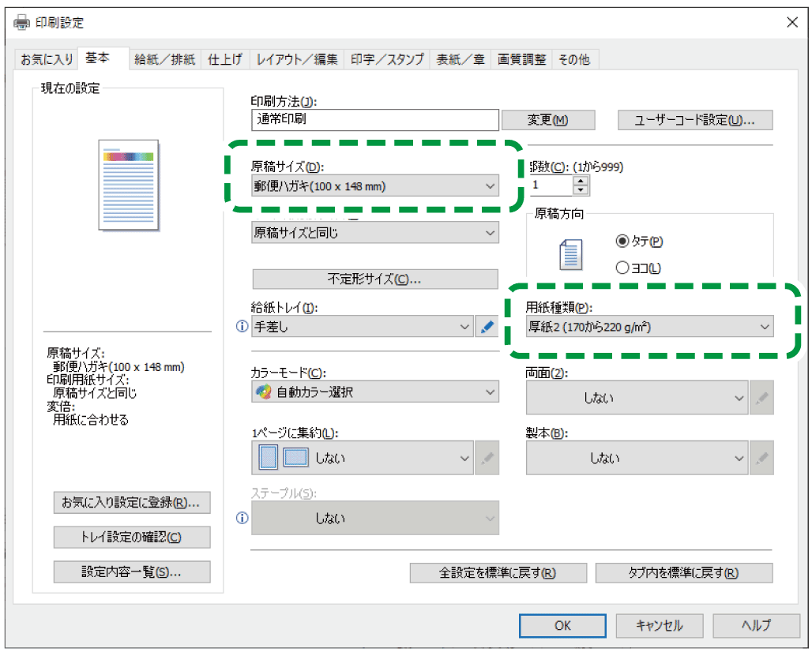This screenshot has height=652, width=812.
Task: Click the 印刷方法 text field
Action: pyautogui.click(x=374, y=120)
